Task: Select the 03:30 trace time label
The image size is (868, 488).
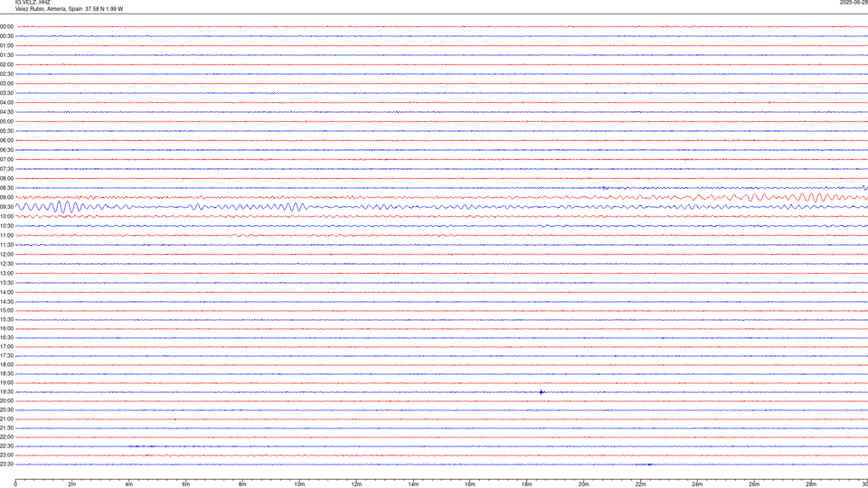Action: 6,93
